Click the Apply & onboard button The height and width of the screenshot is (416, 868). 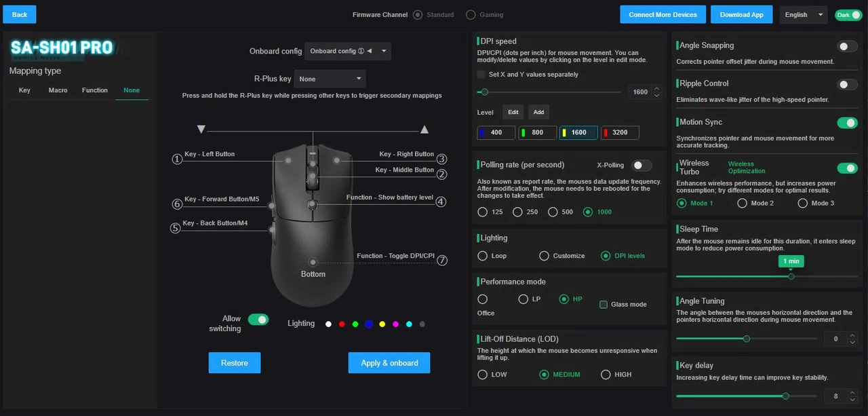pos(389,363)
